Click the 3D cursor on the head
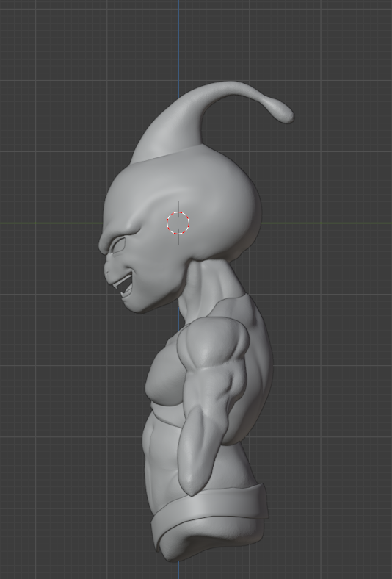This screenshot has height=579, width=392. 178,223
